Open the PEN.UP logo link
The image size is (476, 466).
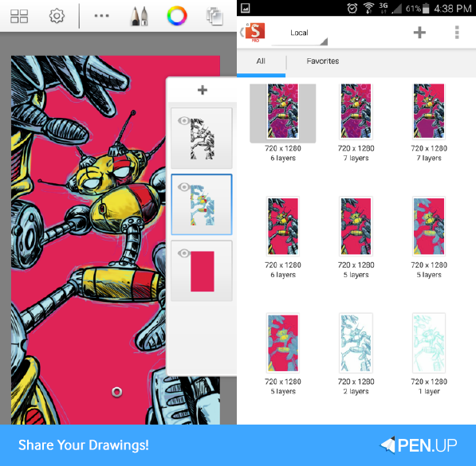(x=419, y=445)
